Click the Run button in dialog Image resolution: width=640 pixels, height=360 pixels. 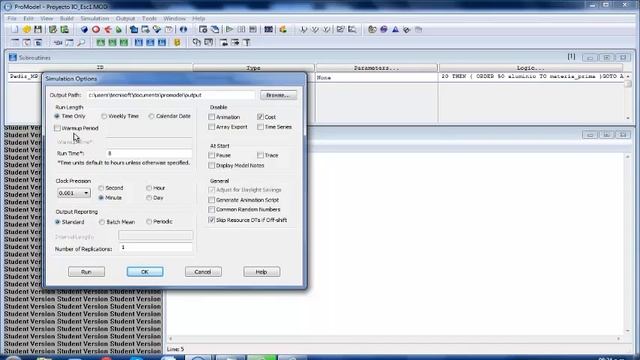[x=86, y=272]
